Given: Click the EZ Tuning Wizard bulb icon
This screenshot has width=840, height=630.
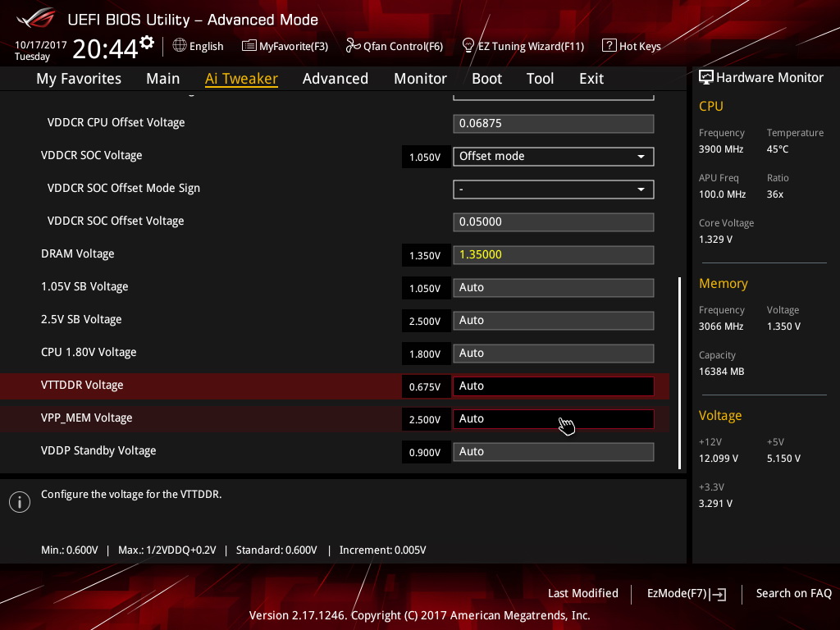Looking at the screenshot, I should tap(468, 46).
